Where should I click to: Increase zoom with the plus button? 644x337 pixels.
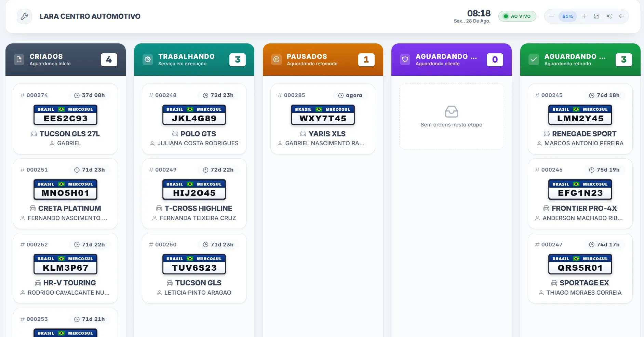tap(584, 16)
